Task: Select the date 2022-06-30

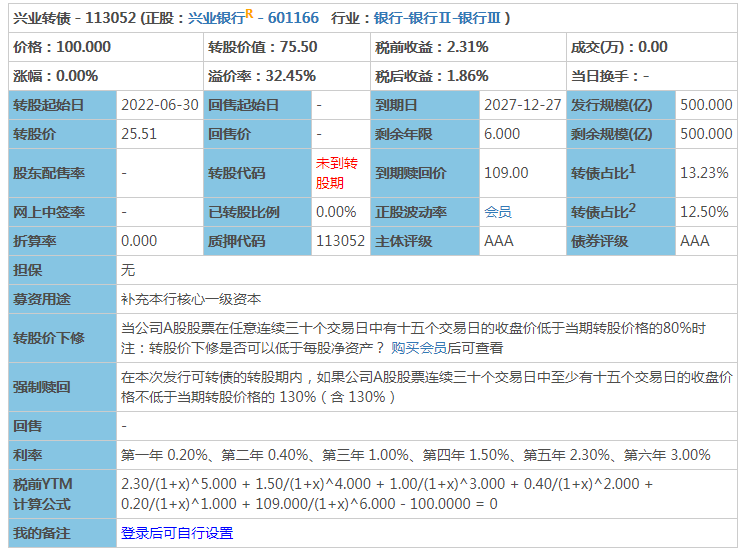Action: click(x=160, y=105)
